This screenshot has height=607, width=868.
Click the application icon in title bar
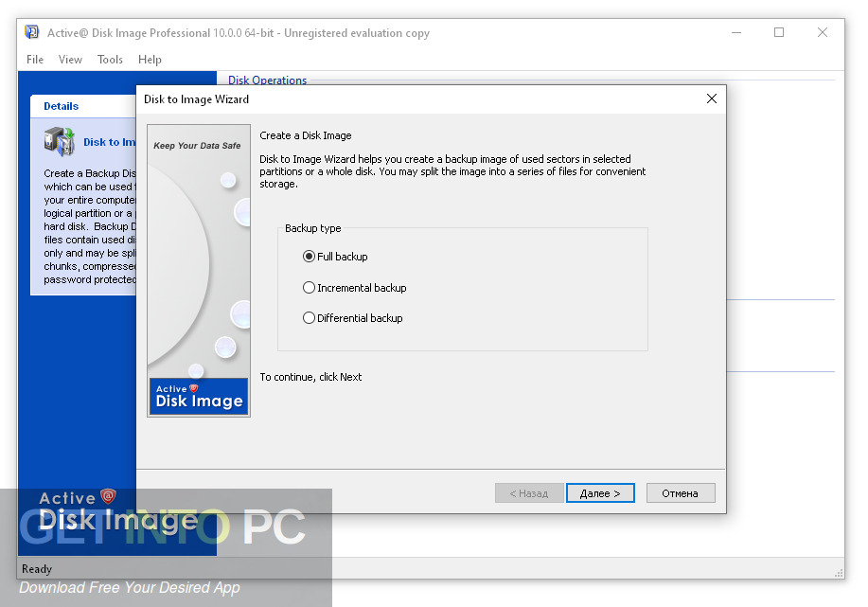click(x=32, y=32)
